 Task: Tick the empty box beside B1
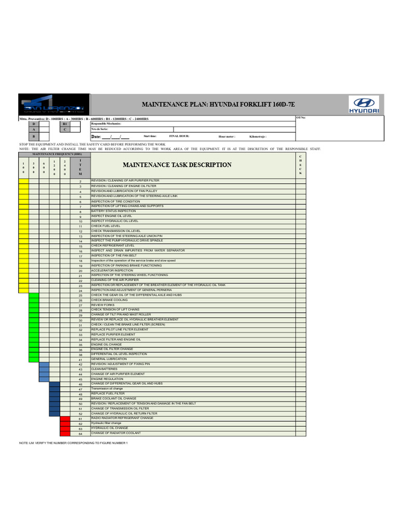tap(75, 124)
